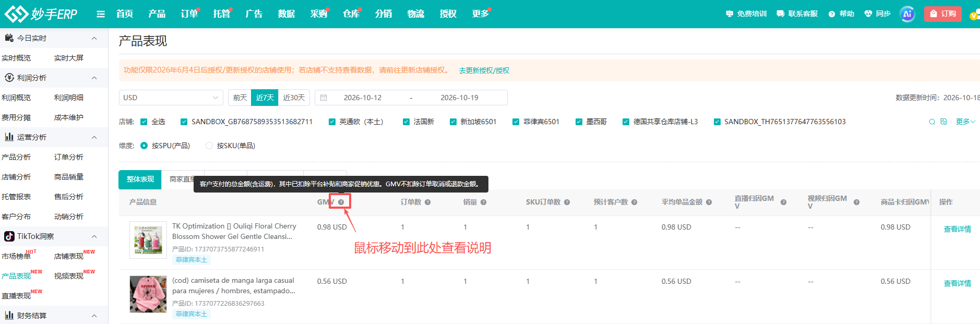Click the 视频归因GMV help icon
Viewport: 980px width, 324px height.
point(856,202)
